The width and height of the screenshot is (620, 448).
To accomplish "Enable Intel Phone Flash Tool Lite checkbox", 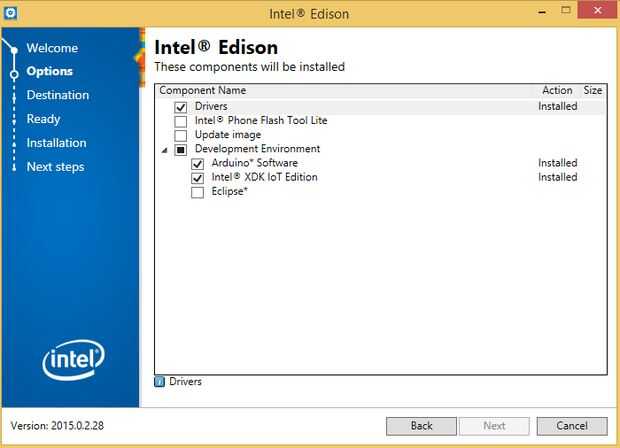I will [x=181, y=121].
